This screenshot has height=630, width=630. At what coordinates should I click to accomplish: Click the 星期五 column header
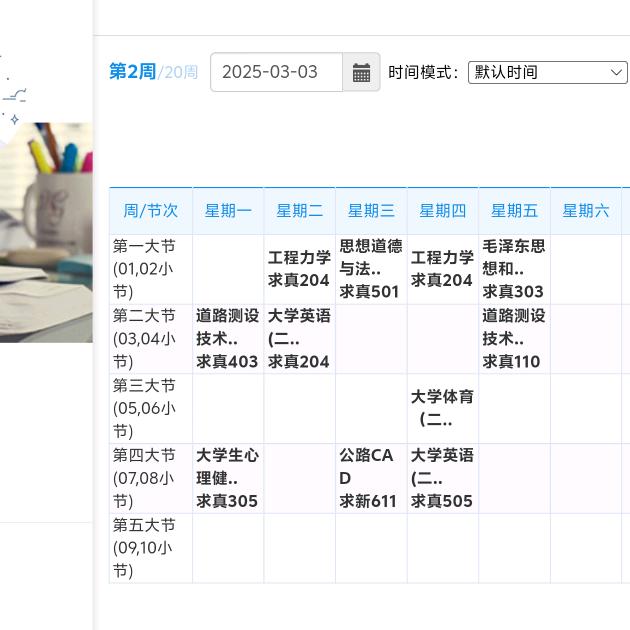point(514,211)
